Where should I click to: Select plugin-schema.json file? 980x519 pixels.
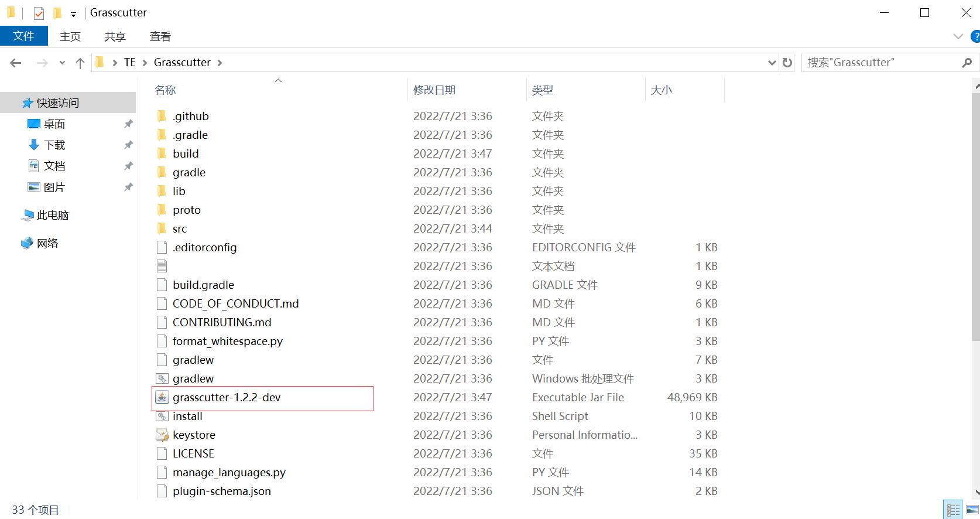222,491
